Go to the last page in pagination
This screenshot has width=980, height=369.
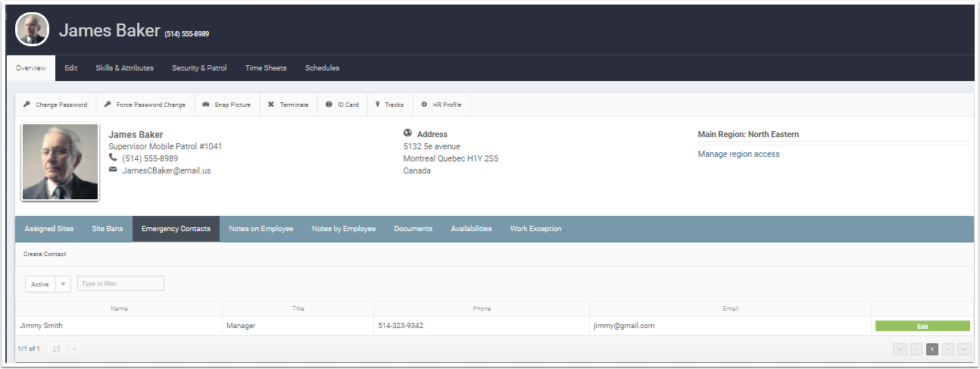964,349
